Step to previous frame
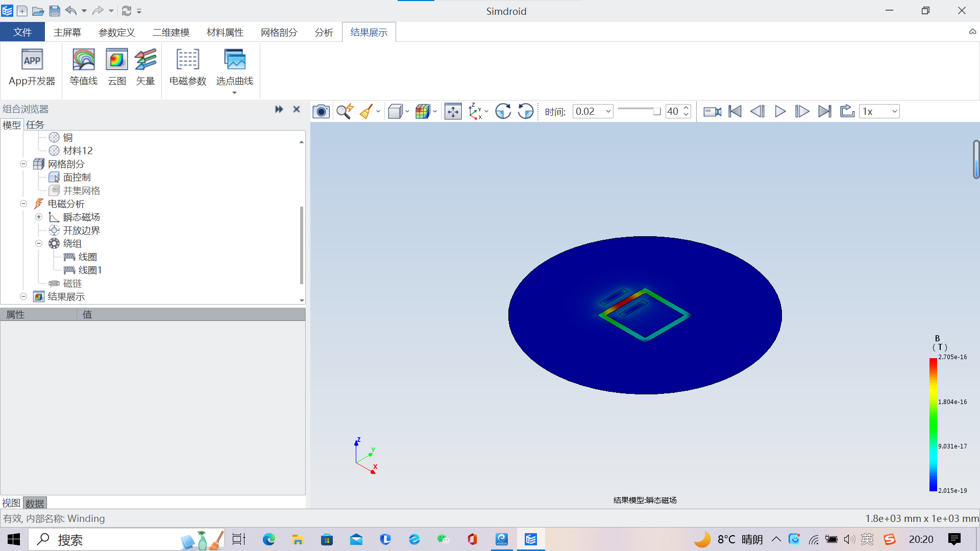Viewport: 980px width, 551px height. pyautogui.click(x=757, y=111)
